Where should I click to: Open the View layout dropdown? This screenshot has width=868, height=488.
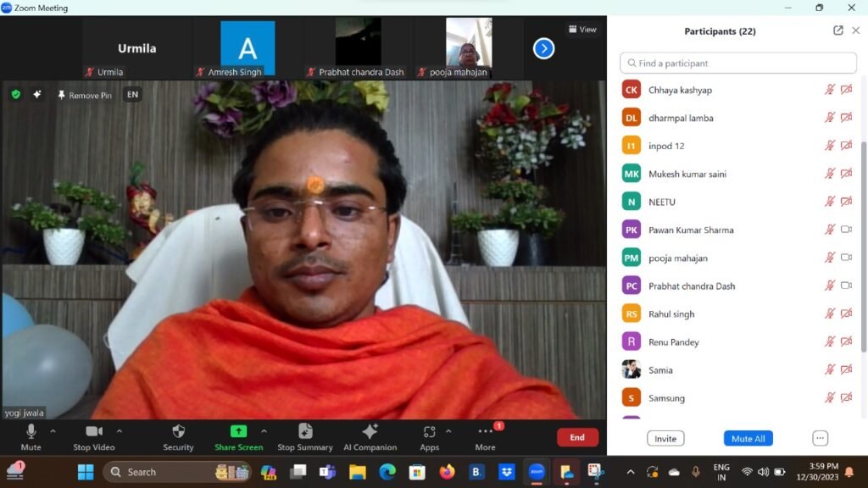(582, 30)
